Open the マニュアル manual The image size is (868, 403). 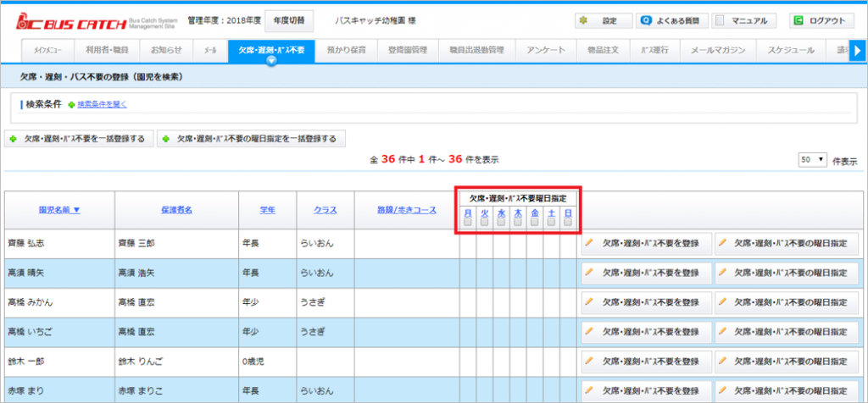point(743,21)
